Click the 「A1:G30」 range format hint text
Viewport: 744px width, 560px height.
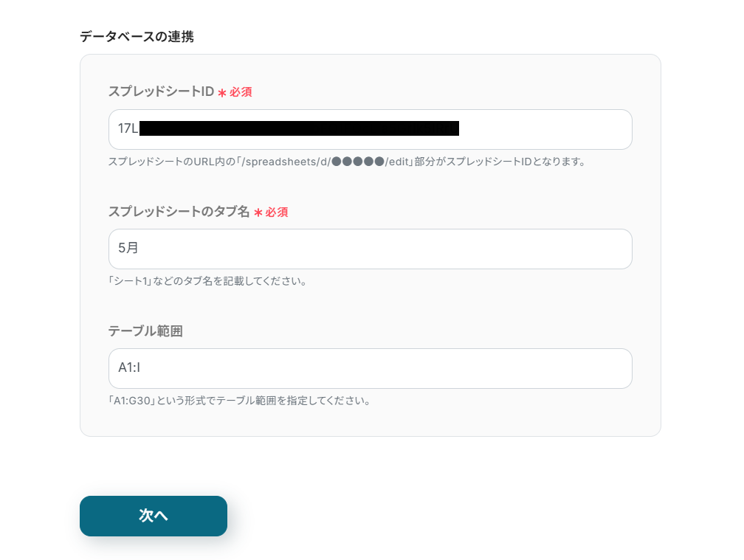coord(239,401)
